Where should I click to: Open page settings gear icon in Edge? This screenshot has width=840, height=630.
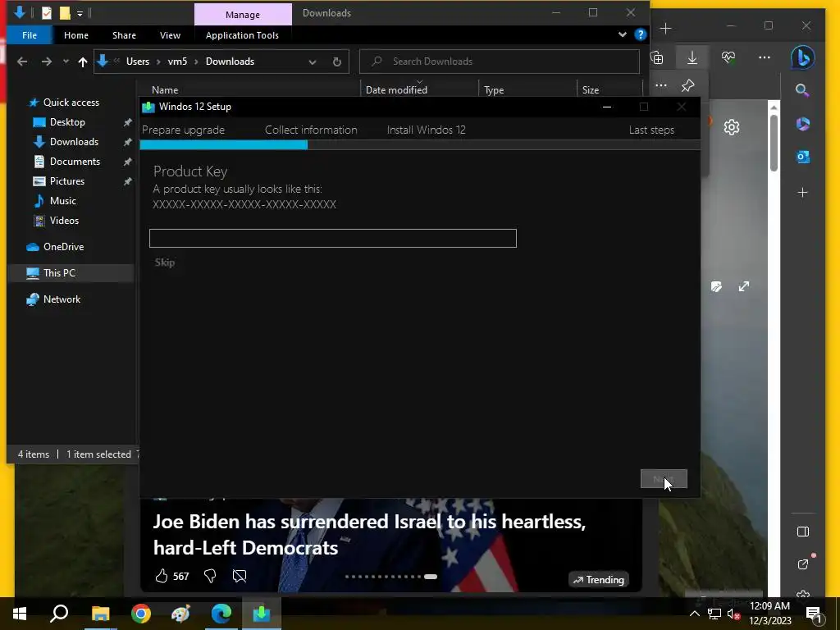click(x=731, y=127)
